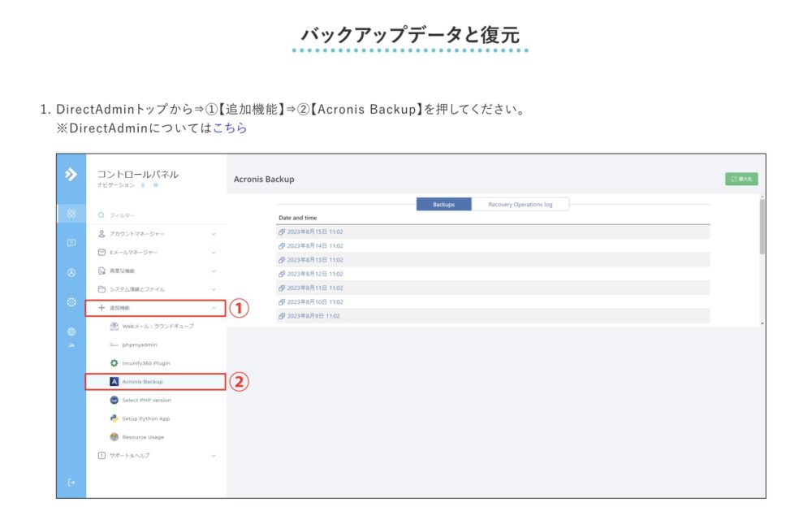The height and width of the screenshot is (520, 812).
Task: Click the Python logo icon
Action: click(114, 418)
